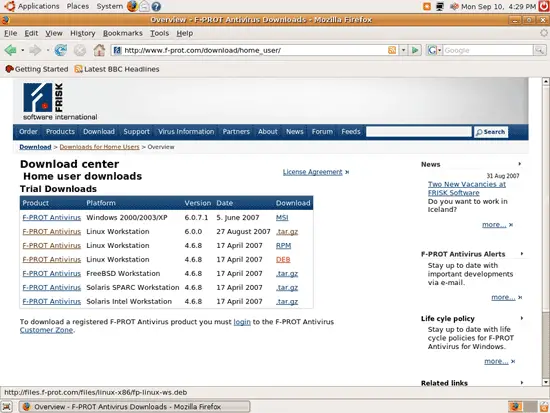Open the address bar URL history dropdown

[x=403, y=50]
